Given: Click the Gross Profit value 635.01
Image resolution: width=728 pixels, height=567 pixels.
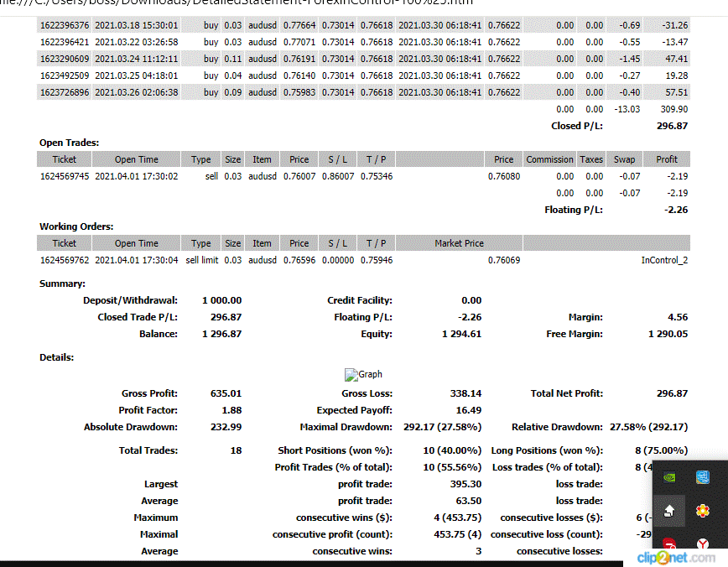Looking at the screenshot, I should pyautogui.click(x=226, y=393).
